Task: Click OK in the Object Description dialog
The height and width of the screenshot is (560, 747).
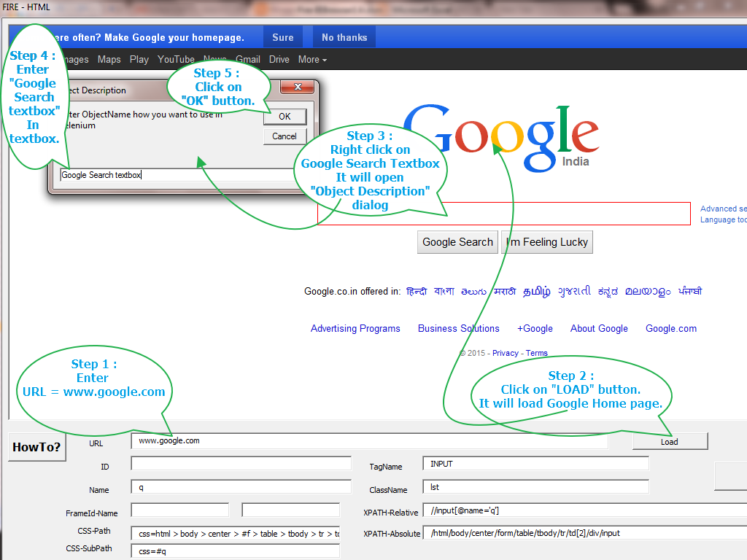Action: pos(285,117)
